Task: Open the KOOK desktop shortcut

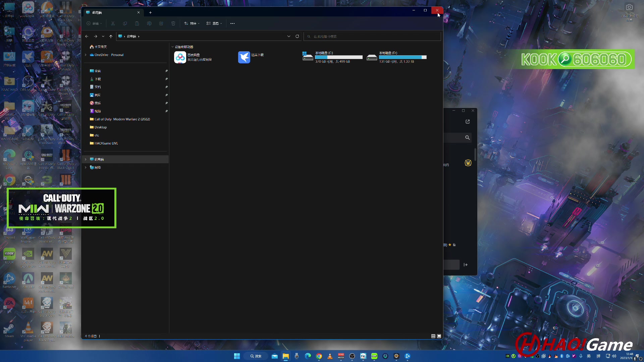Action: click(9, 256)
